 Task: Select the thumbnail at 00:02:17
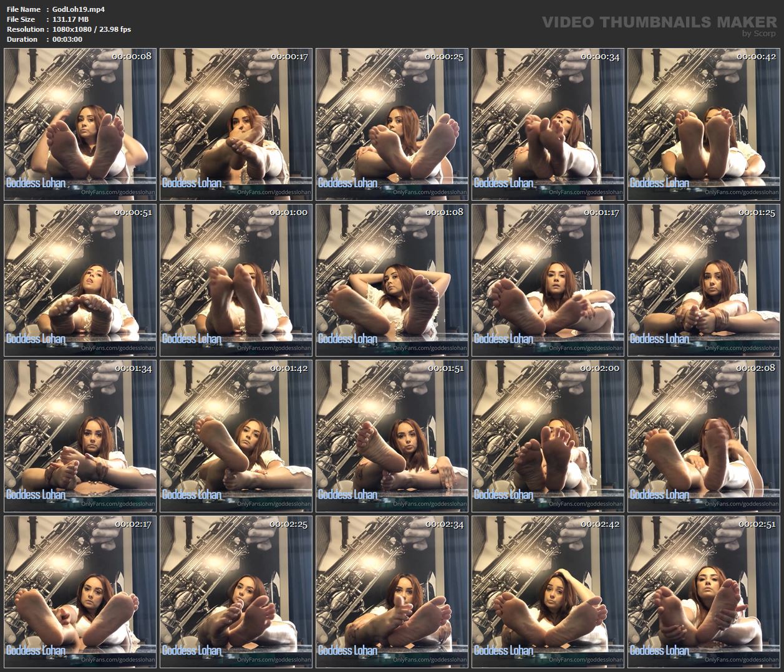[80, 592]
